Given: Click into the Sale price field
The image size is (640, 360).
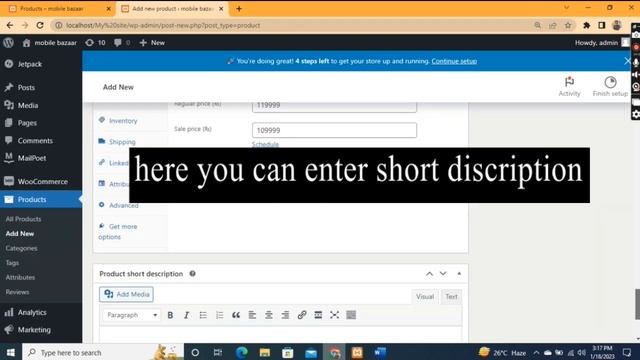Looking at the screenshot, I should 334,130.
